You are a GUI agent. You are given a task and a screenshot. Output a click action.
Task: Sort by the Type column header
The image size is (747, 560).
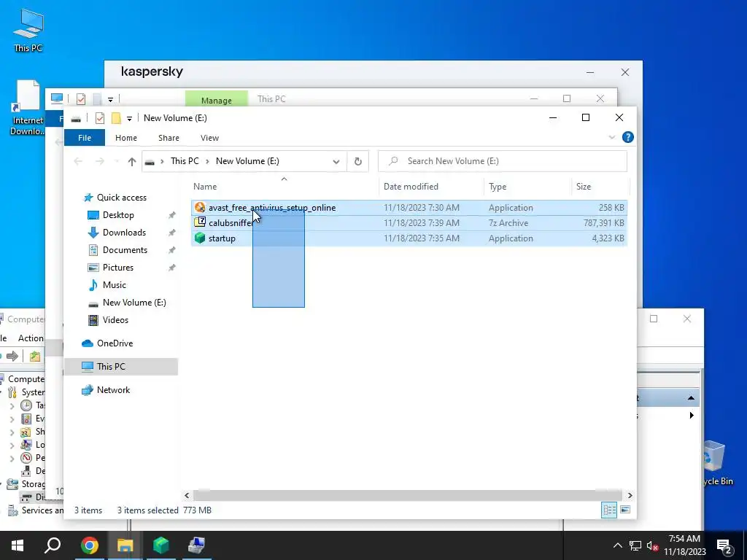coord(498,187)
